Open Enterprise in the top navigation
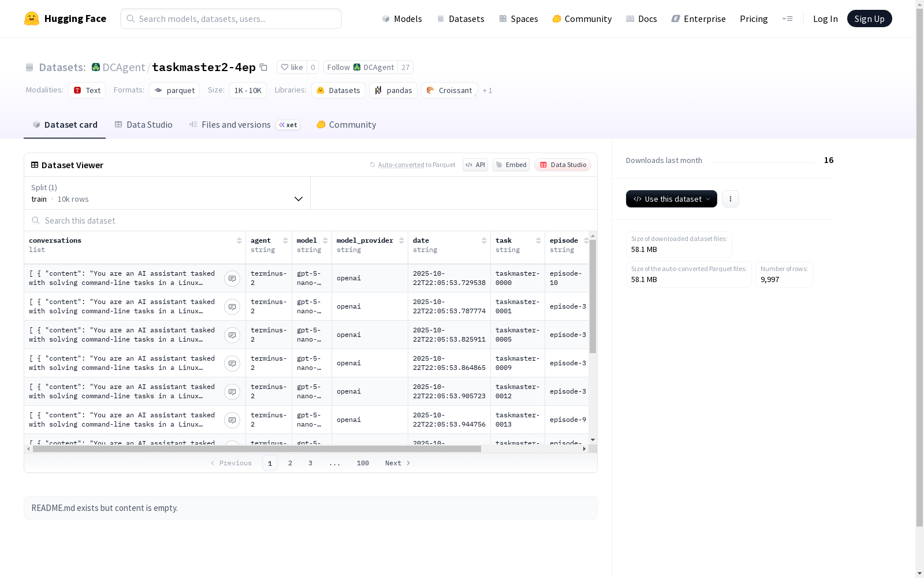Viewport: 924px width, 578px height. click(699, 18)
